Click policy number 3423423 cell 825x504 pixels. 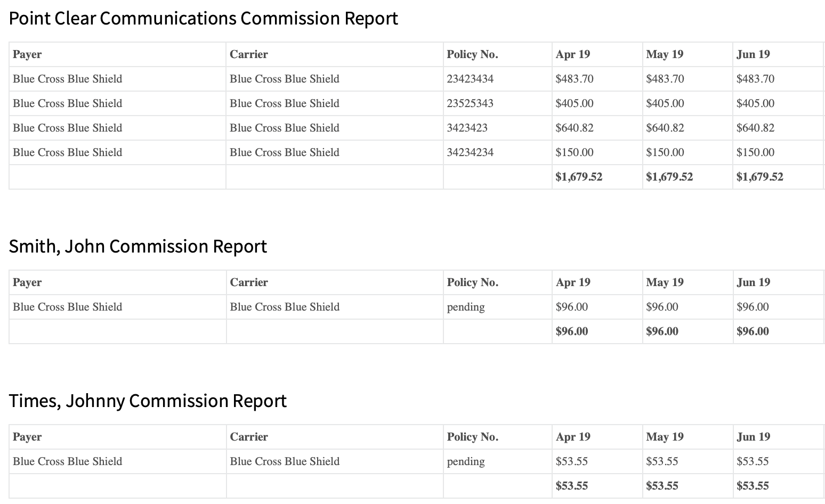click(467, 128)
